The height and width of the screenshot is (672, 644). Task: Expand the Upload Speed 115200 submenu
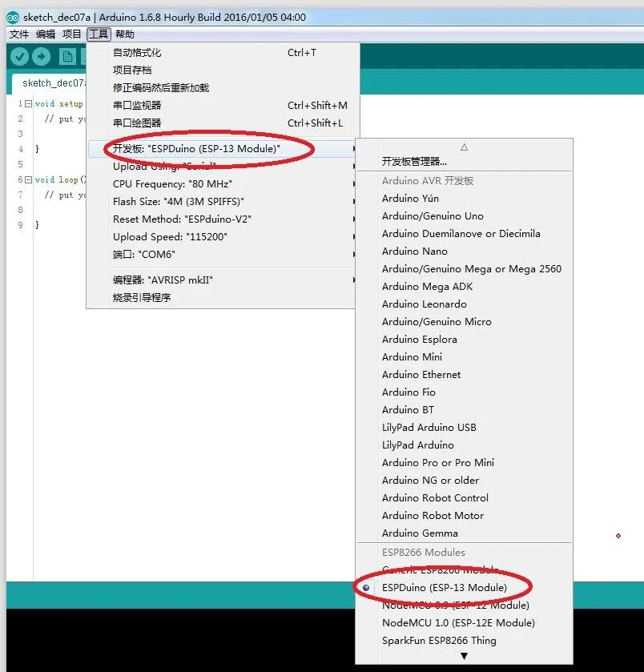223,236
